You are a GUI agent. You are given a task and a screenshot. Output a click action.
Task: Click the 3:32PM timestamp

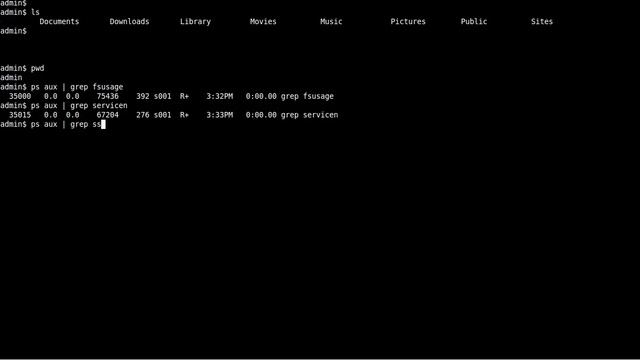pyautogui.click(x=220, y=96)
